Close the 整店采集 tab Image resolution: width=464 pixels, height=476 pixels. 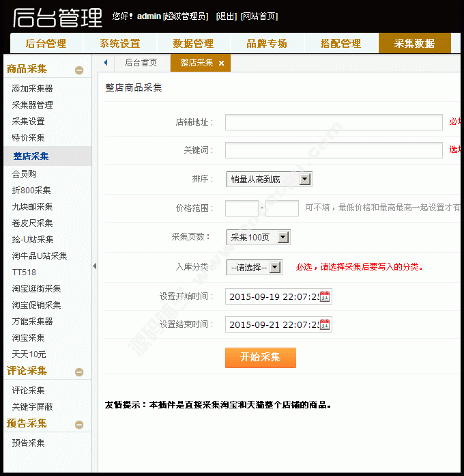coord(221,64)
